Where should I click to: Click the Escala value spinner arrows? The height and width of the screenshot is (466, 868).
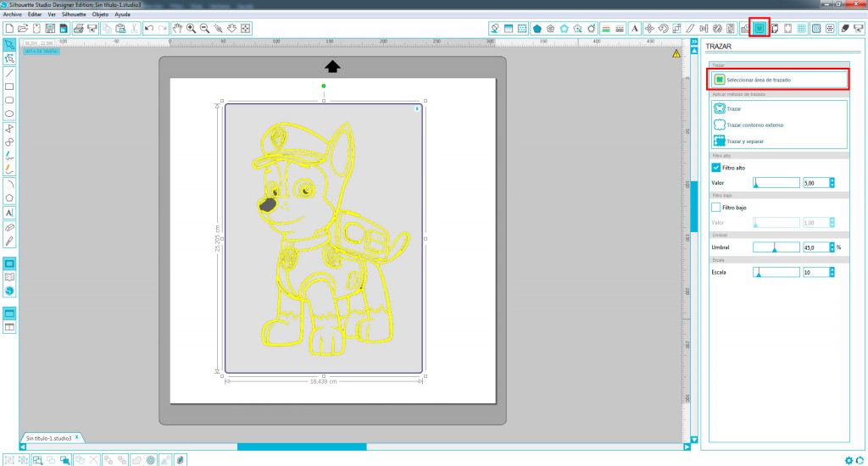832,272
